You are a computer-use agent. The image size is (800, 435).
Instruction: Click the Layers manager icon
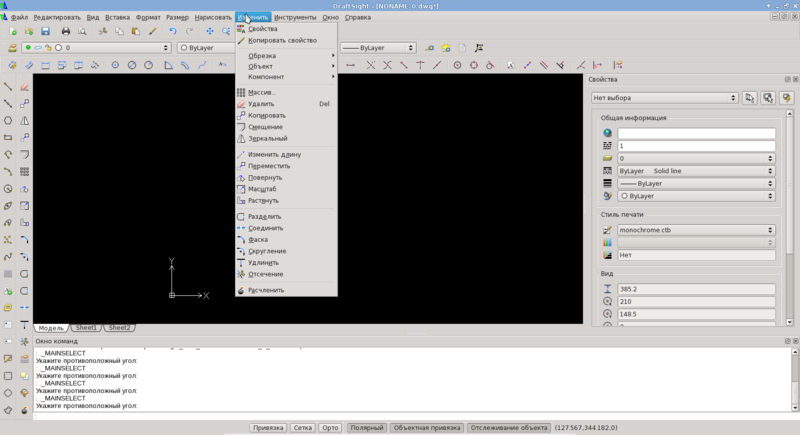(12, 48)
